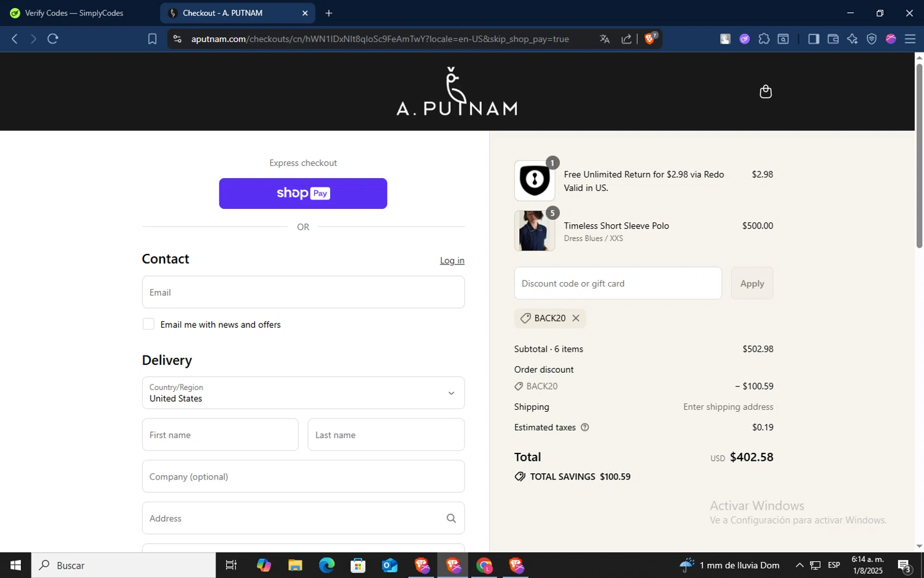Open the notification center icon
Viewport: 924px width, 578px height.
click(904, 565)
